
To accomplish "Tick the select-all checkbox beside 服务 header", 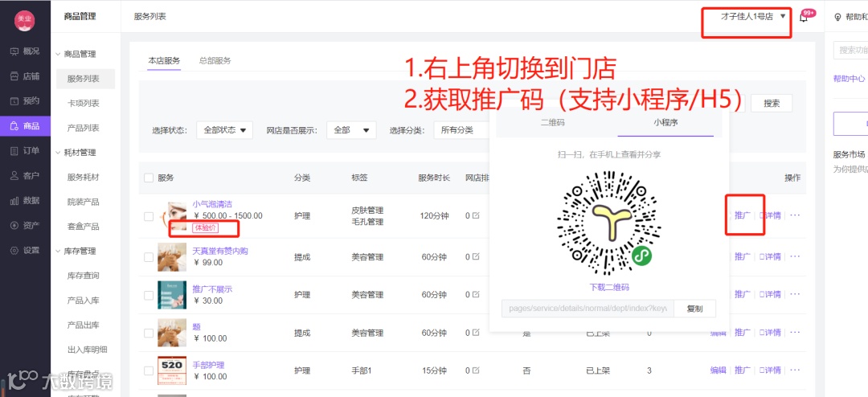I will pyautogui.click(x=149, y=178).
